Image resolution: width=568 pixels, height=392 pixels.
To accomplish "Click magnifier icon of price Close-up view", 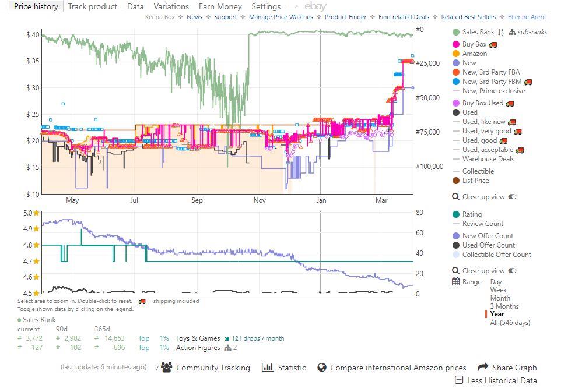I will click(x=455, y=197).
